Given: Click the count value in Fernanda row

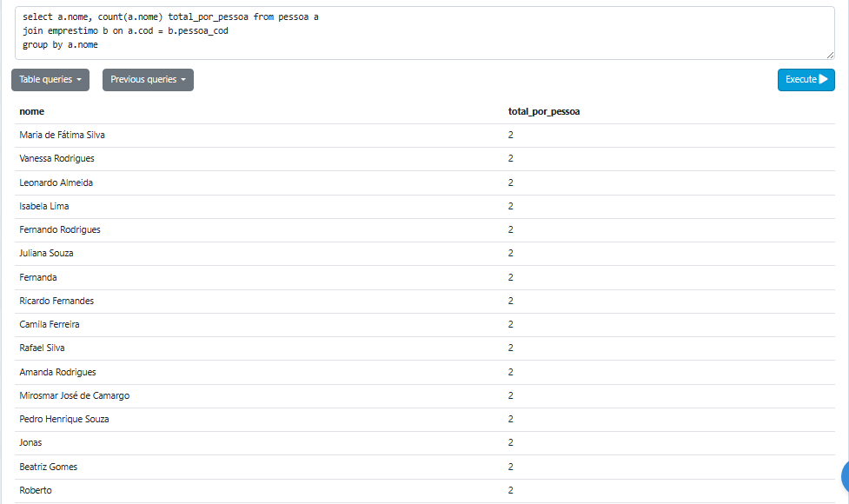Looking at the screenshot, I should [x=511, y=277].
